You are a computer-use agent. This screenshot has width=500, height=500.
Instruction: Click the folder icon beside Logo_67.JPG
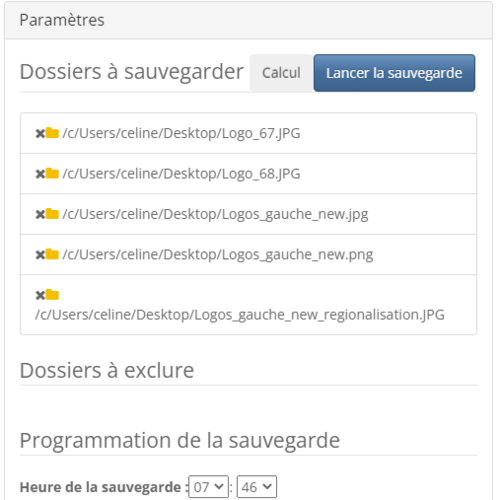(x=52, y=133)
